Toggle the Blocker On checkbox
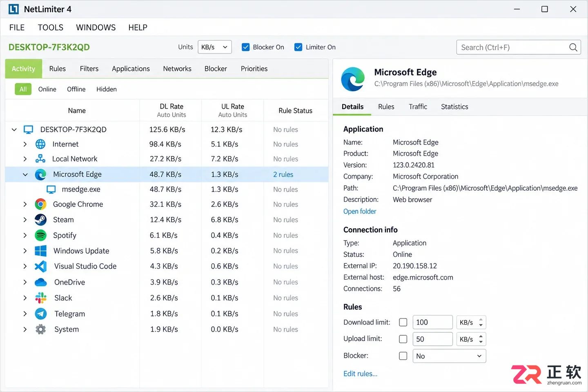588x392 pixels. [246, 47]
